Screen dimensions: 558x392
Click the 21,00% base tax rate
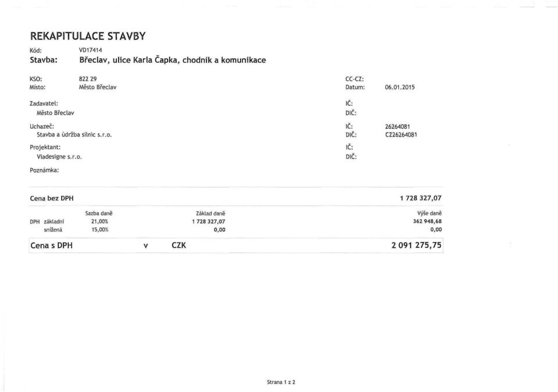pos(99,221)
